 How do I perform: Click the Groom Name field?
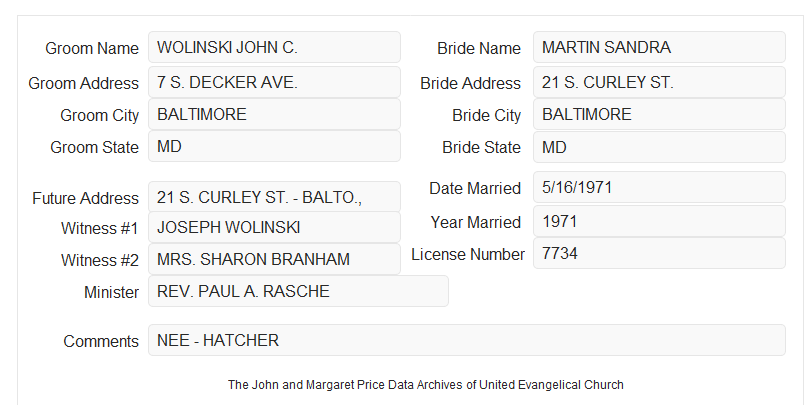[x=274, y=47]
